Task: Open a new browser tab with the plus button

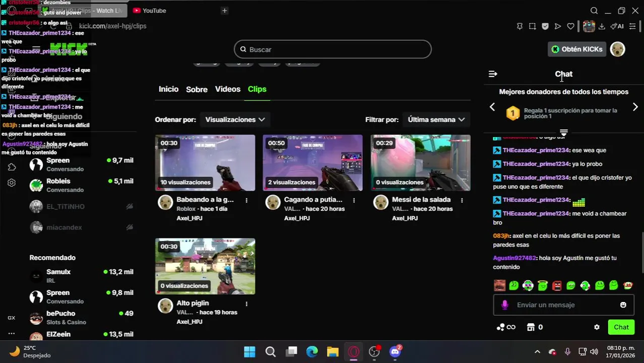Action: coord(225,11)
